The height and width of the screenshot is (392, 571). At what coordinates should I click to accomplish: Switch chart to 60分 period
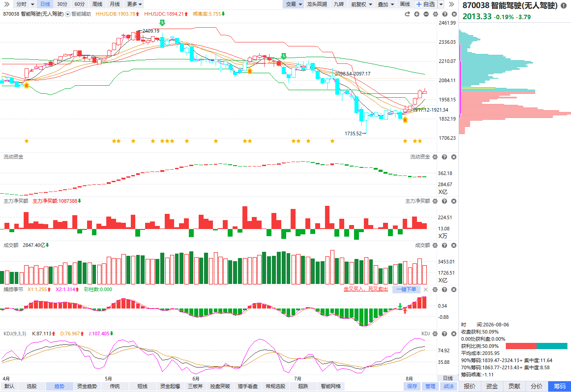coord(79,4)
